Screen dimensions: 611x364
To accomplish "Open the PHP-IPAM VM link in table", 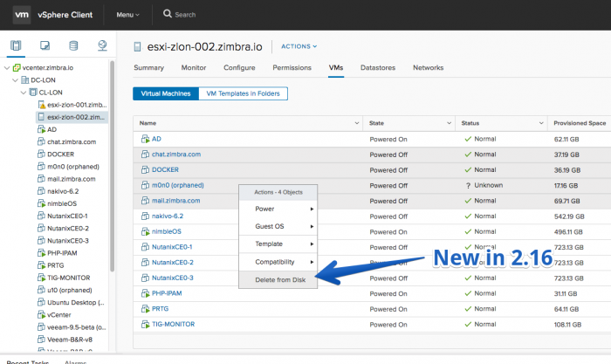I will [x=167, y=293].
